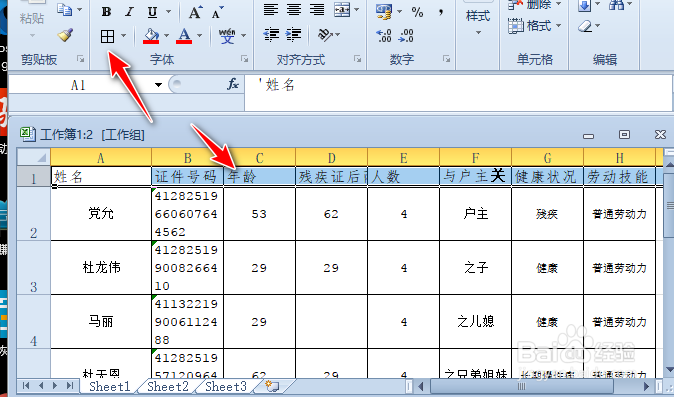The width and height of the screenshot is (674, 397).
Task: Apply red font color A
Action: coord(184,36)
